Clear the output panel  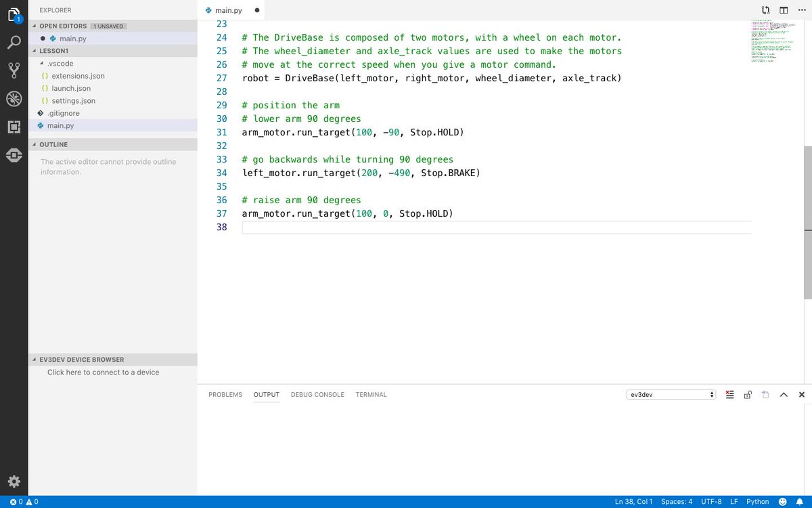point(730,394)
